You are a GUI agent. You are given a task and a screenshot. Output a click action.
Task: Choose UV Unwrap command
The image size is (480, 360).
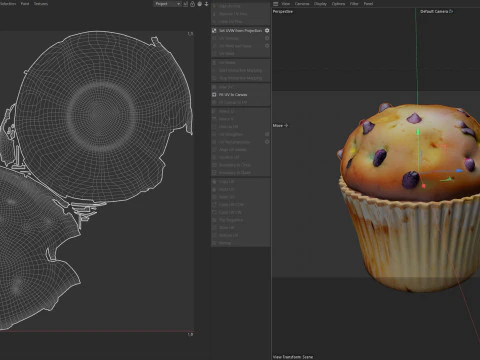229,38
